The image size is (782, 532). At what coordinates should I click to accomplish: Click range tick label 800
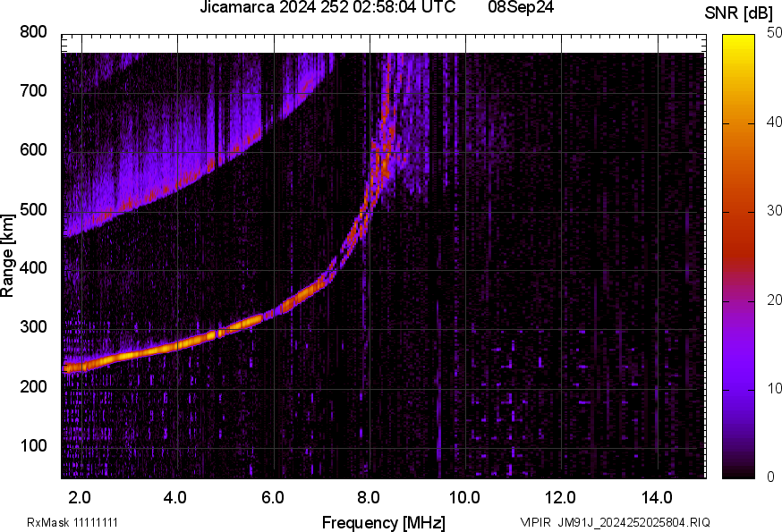click(x=33, y=32)
